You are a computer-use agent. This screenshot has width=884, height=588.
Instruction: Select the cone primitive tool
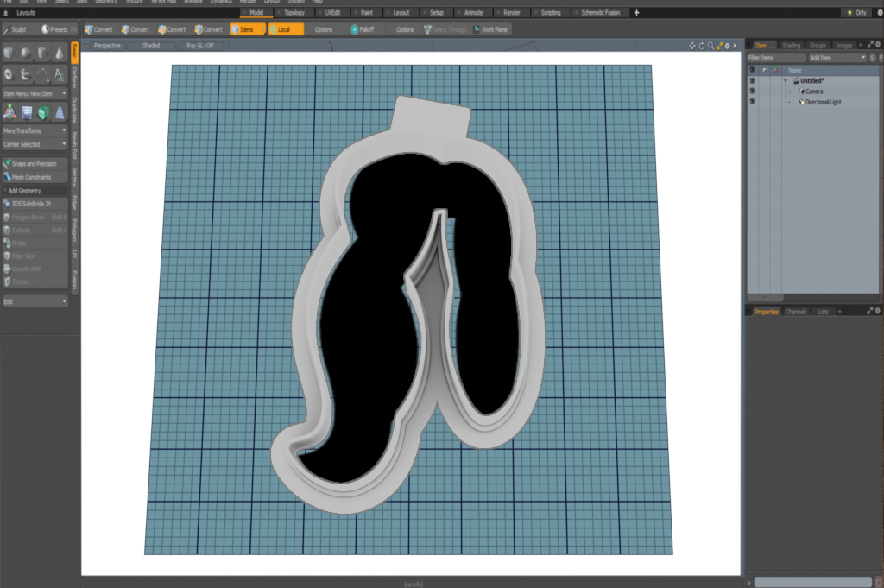coord(59,54)
